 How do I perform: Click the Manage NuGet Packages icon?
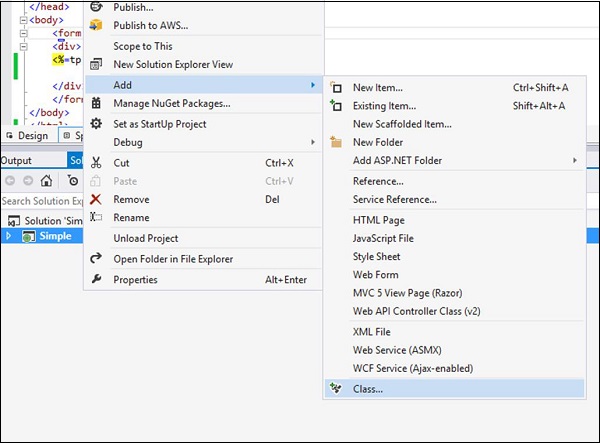pos(97,103)
